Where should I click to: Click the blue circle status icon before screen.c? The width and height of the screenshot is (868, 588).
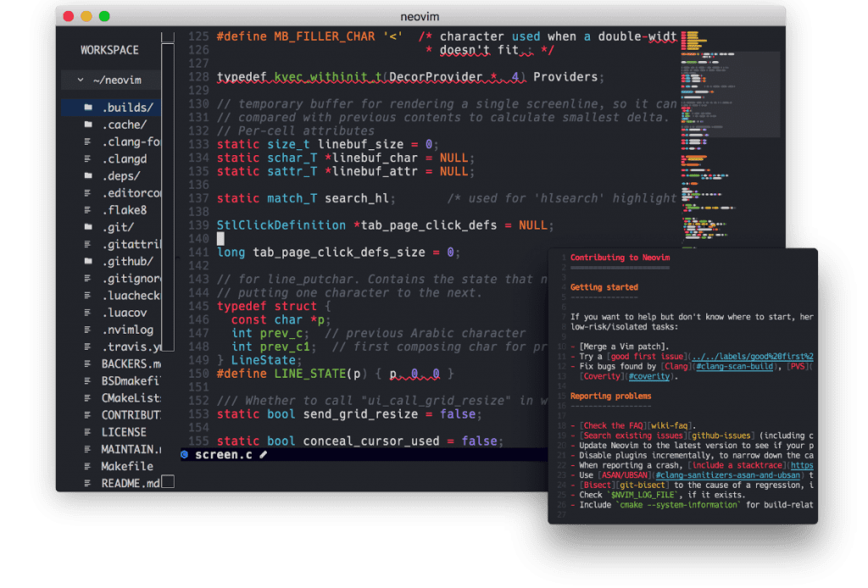click(x=185, y=455)
